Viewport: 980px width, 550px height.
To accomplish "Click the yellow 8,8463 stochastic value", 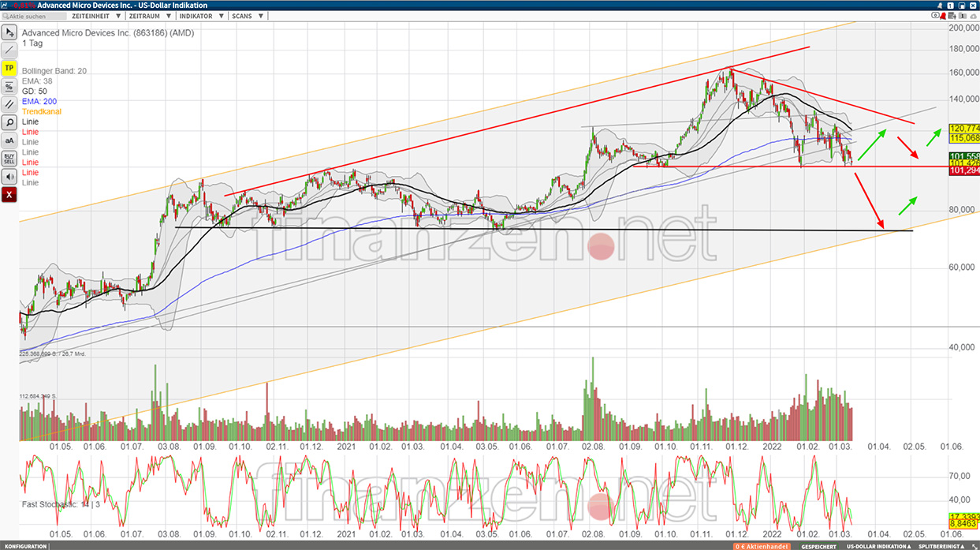I will coord(965,523).
